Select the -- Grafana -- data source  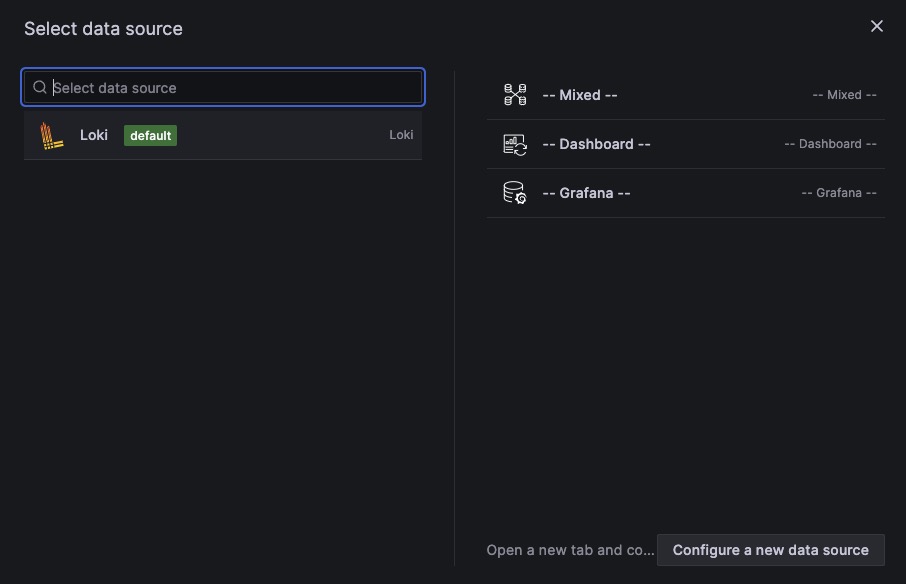(x=686, y=192)
